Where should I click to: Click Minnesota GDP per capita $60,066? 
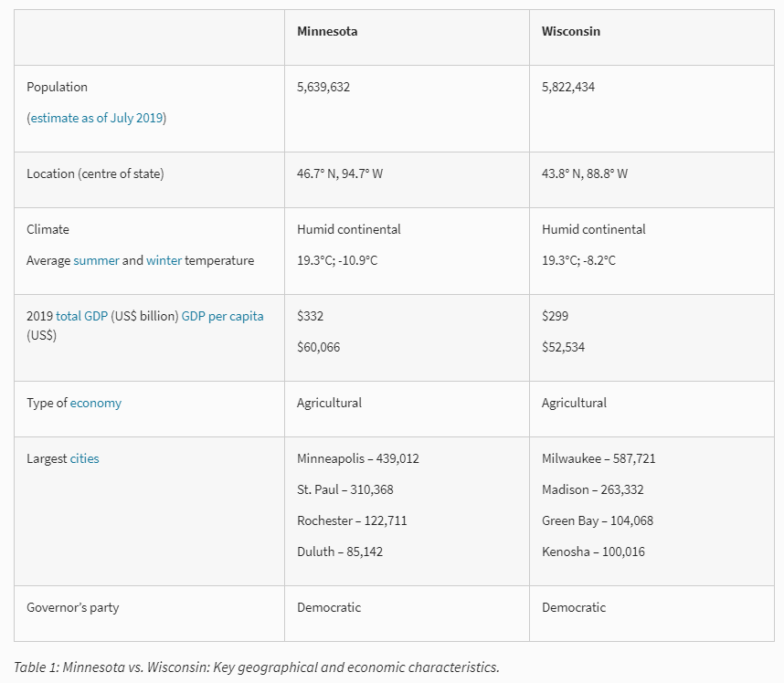318,347
